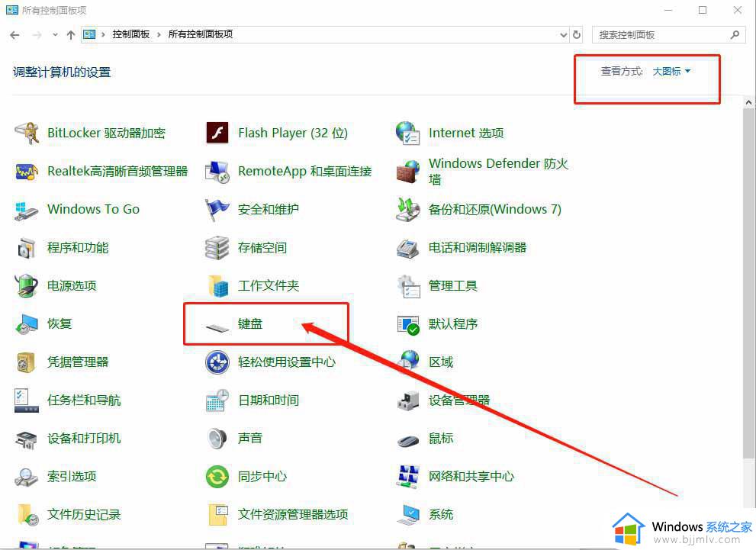Go up one level with Up arrow
Image resolution: width=756 pixels, height=550 pixels.
[x=71, y=34]
